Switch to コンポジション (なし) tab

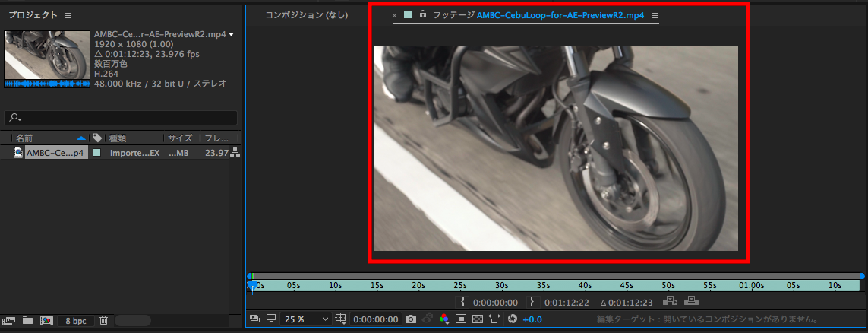pos(306,15)
